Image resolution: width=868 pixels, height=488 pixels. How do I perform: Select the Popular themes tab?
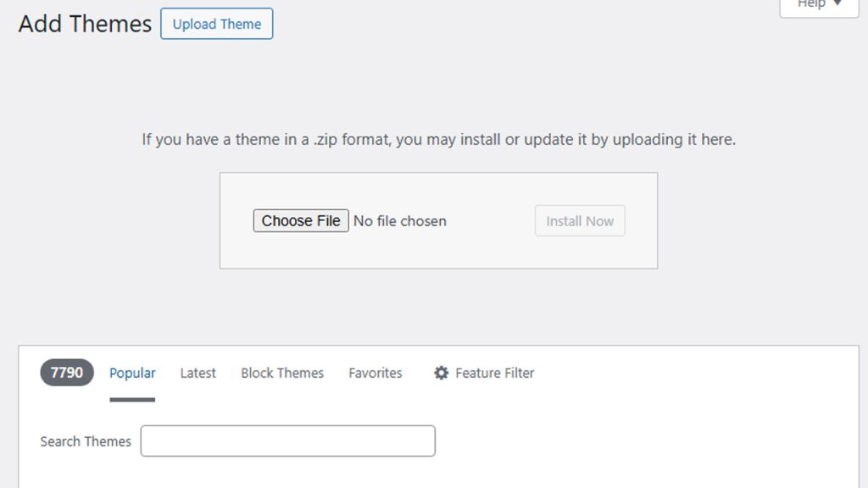pyautogui.click(x=132, y=373)
